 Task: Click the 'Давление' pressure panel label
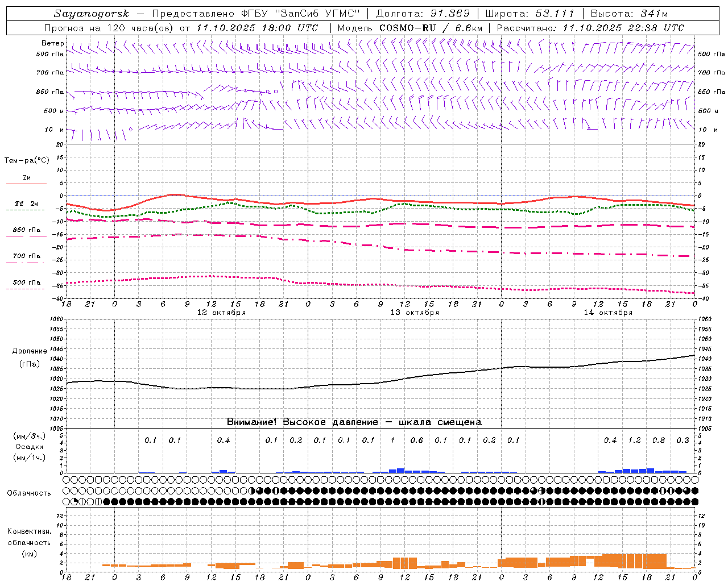(30, 351)
